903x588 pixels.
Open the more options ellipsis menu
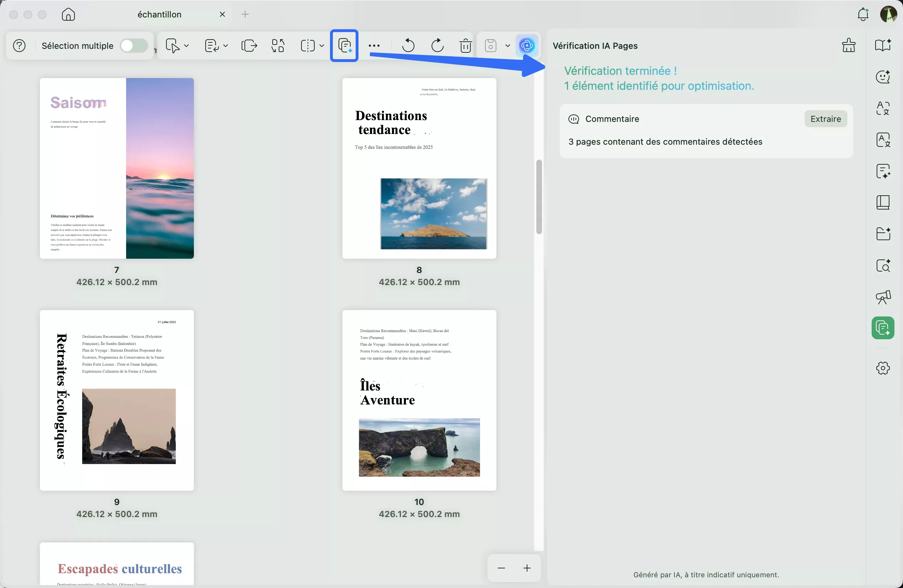[x=374, y=46]
